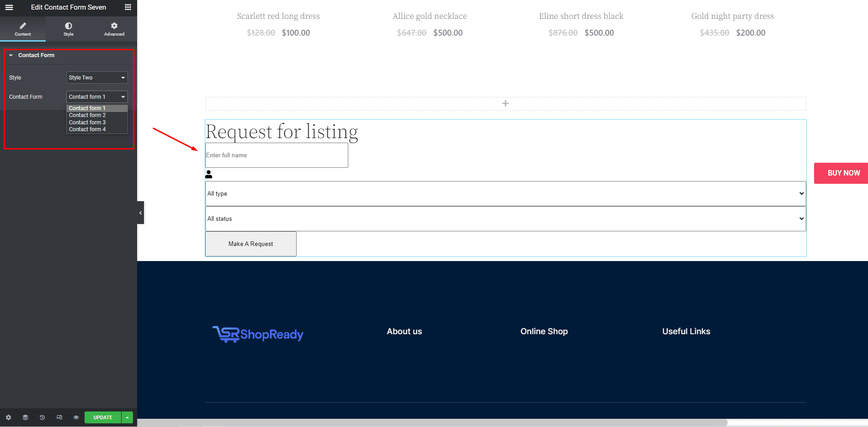Expand the All type select box
Viewport: 868px width, 427px height.
coord(505,194)
